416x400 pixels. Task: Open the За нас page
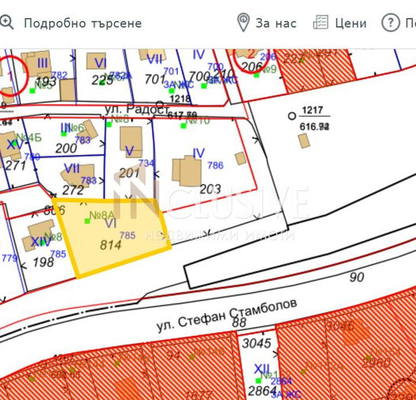(276, 23)
